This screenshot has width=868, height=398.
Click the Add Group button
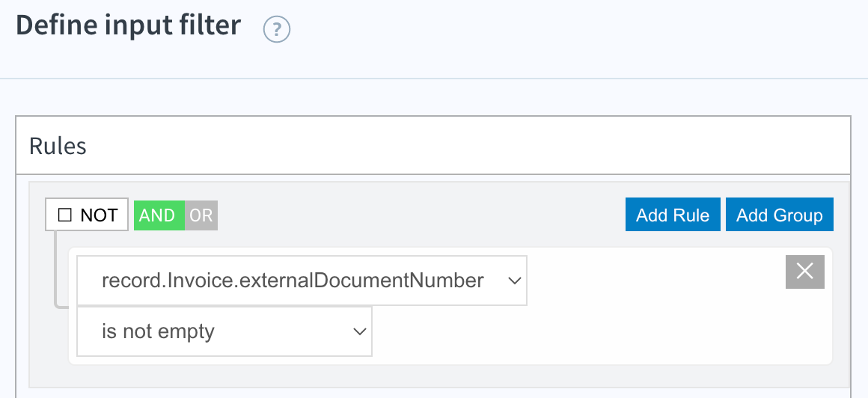[780, 215]
